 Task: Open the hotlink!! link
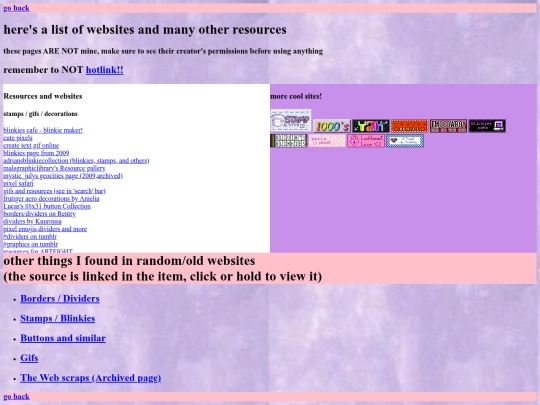click(x=104, y=70)
